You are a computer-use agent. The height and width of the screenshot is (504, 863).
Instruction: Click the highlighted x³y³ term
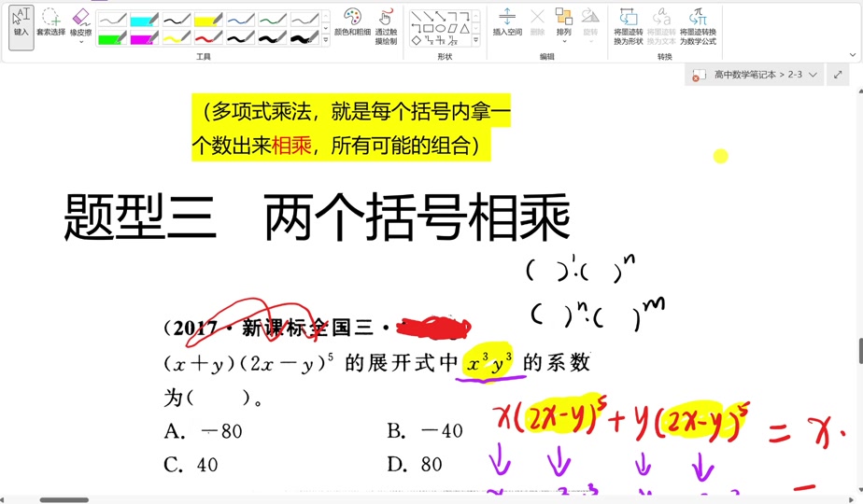tap(489, 363)
